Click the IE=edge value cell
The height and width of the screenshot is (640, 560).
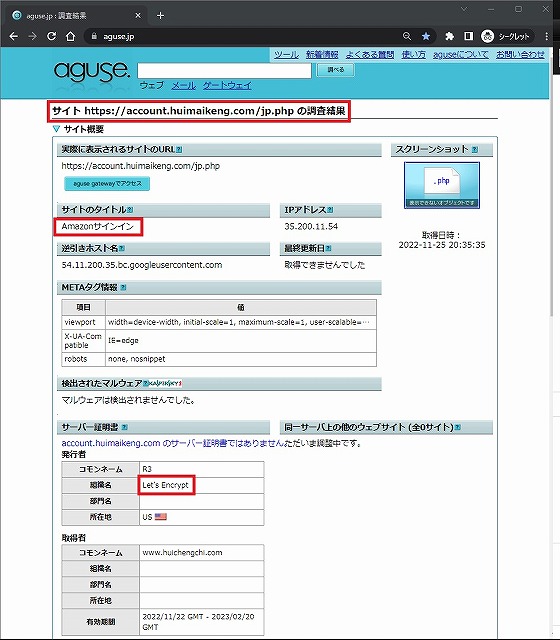click(x=241, y=340)
